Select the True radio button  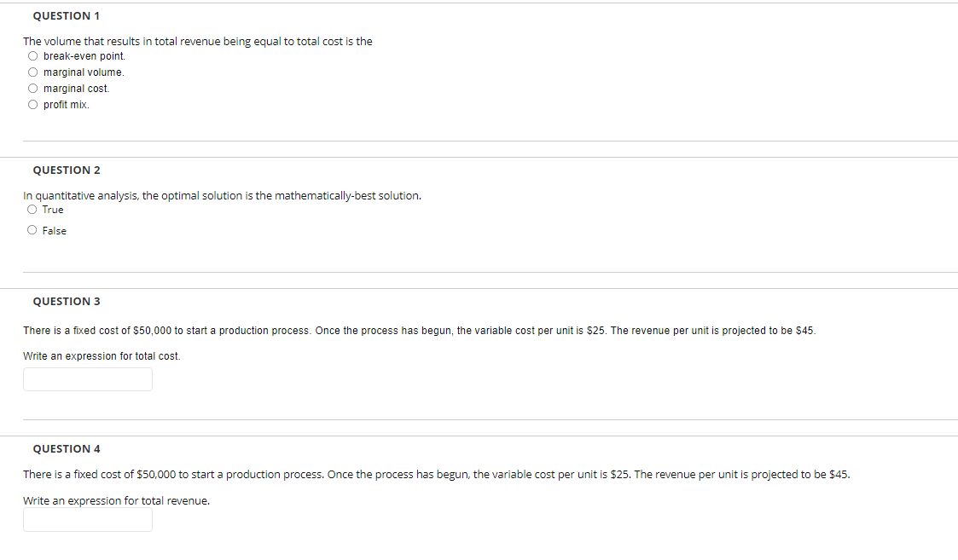click(32, 210)
